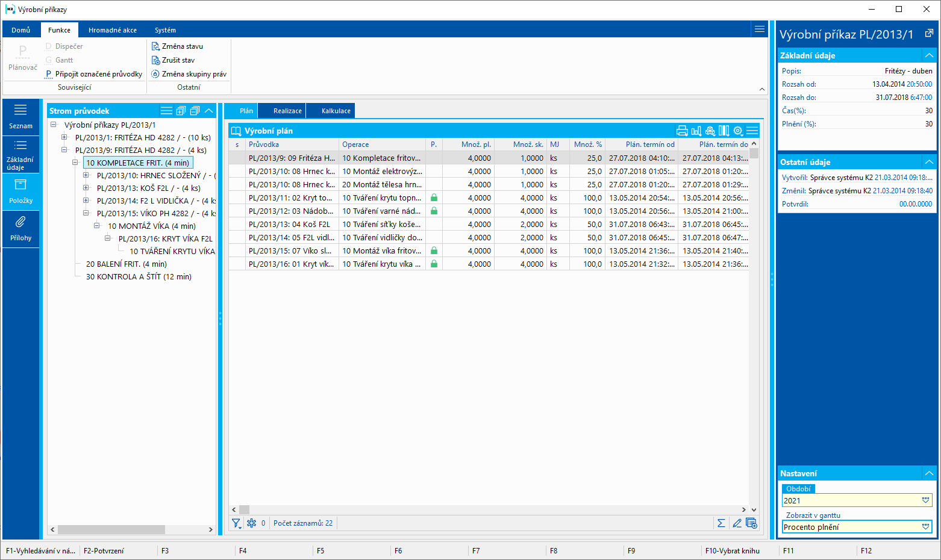941x560 pixels.
Task: Click the tree panel horizontal scrollbar thumb
Action: [111, 530]
